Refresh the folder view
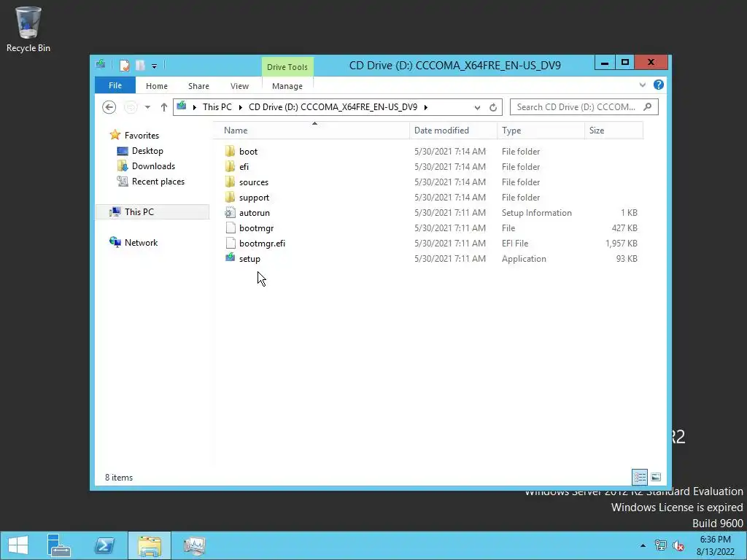 click(x=493, y=108)
